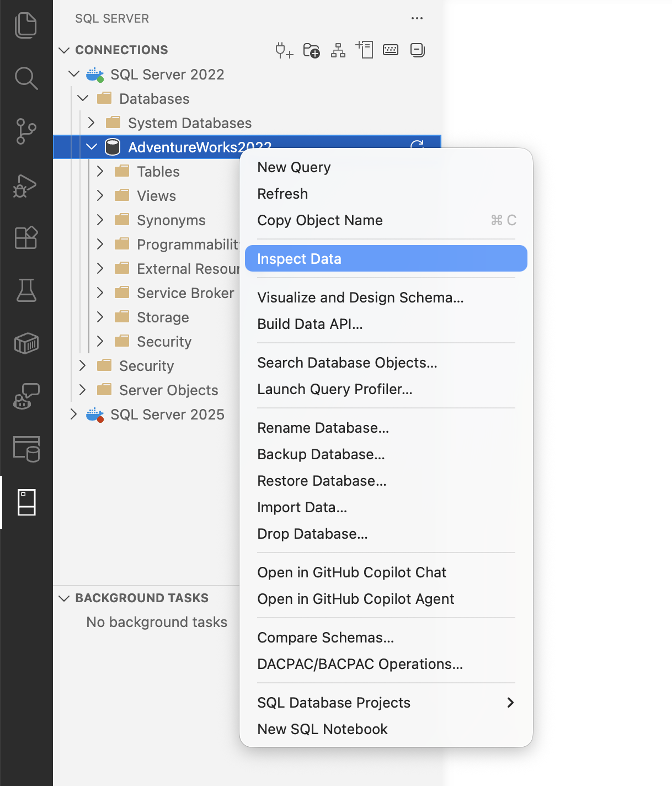Choose Launch Query Profiler

[386, 389]
